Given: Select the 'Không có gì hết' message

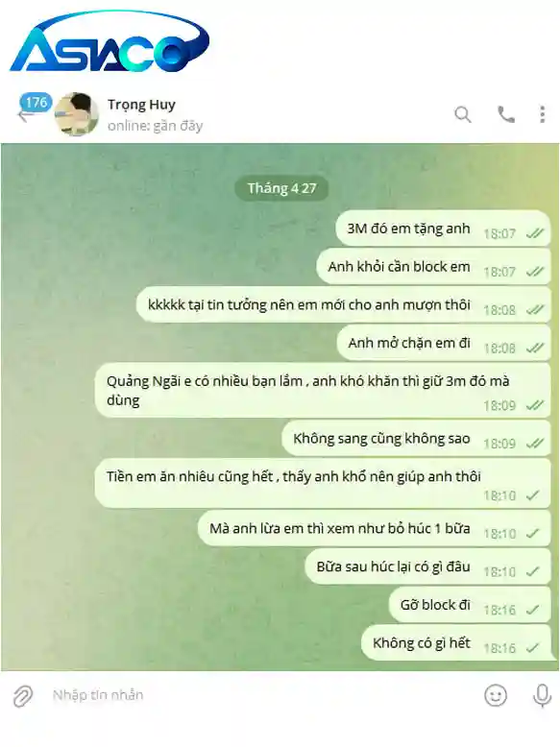Looking at the screenshot, I should pyautogui.click(x=456, y=643).
